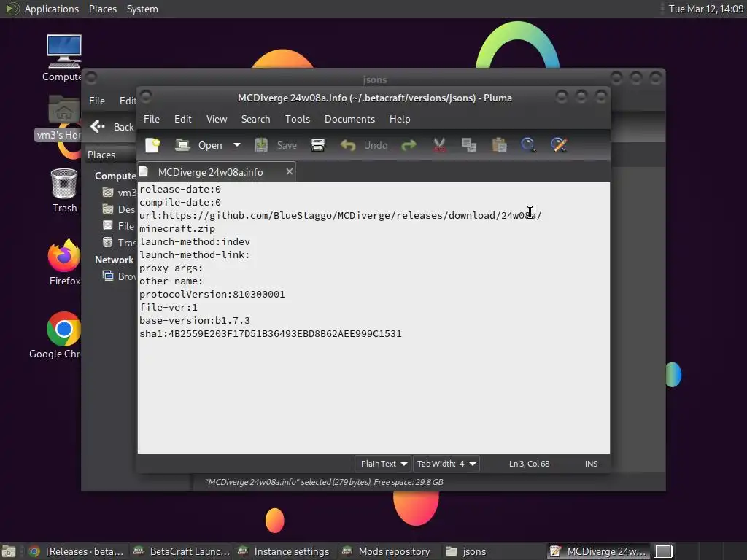Image resolution: width=747 pixels, height=560 pixels.
Task: Click Back button in jsons file manager
Action: (x=112, y=127)
